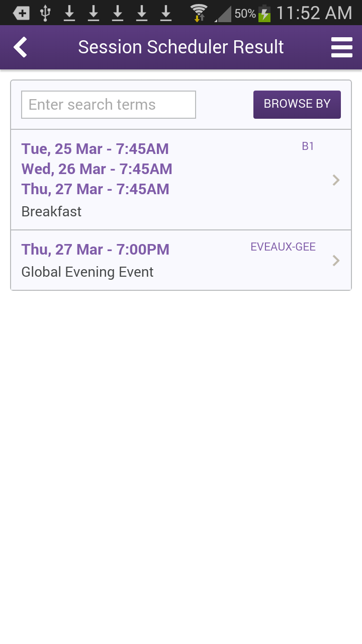Tap the B1 session code label
Viewport: 362px width, 644px height.
(308, 146)
